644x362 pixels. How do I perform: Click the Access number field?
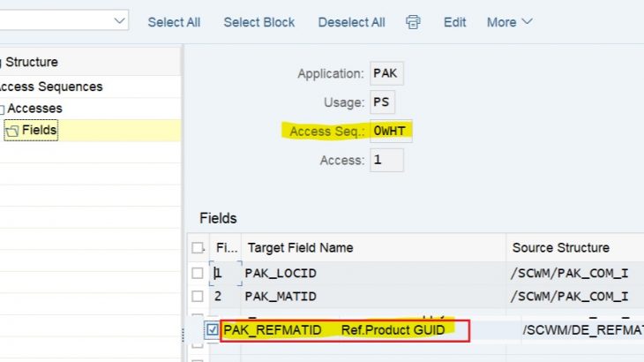[x=386, y=160]
